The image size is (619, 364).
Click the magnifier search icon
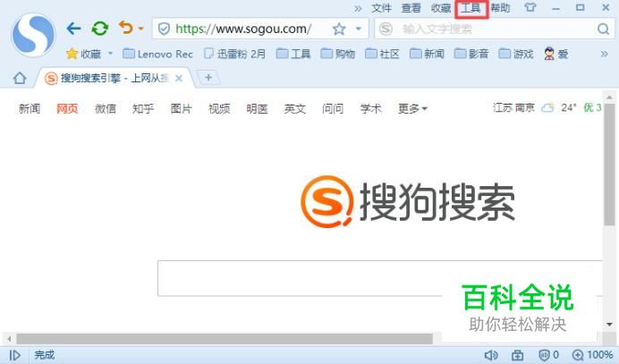tap(603, 29)
